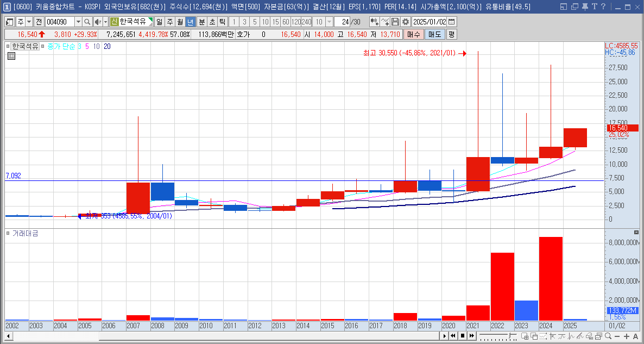Pin the window with pushpin icon
Screen dimensions: 644x344
pos(584,7)
